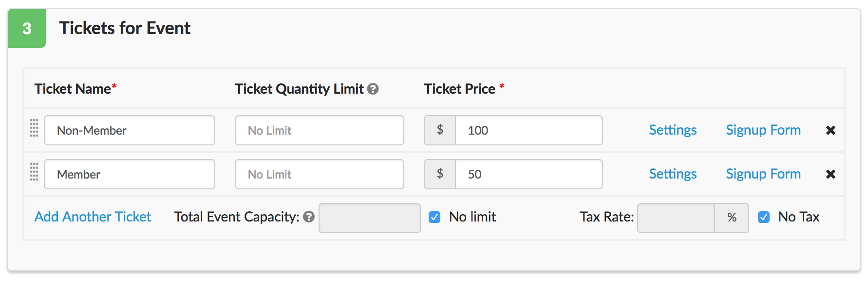Open Settings for Member ticket

[673, 174]
